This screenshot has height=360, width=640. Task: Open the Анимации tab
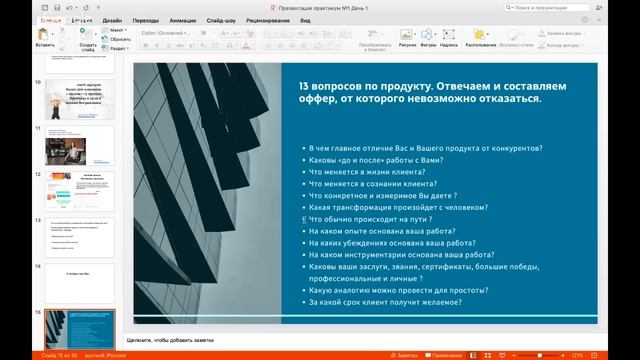coord(182,20)
